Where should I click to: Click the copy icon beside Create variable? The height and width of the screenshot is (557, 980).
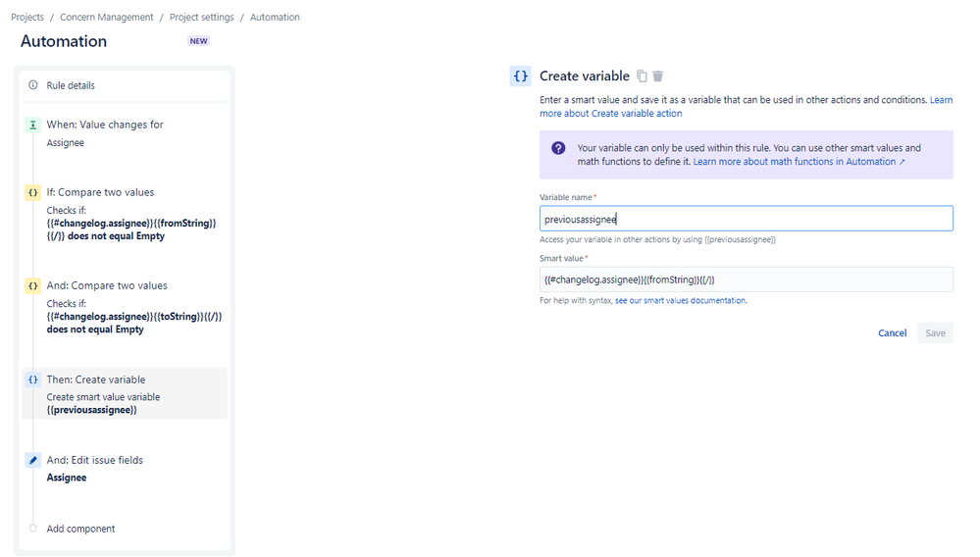click(x=642, y=76)
